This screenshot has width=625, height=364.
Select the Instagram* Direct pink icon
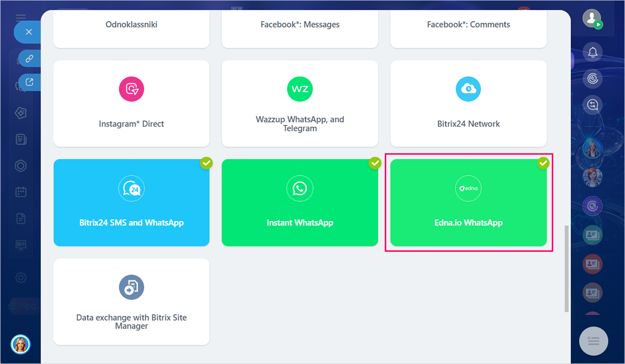(x=132, y=89)
